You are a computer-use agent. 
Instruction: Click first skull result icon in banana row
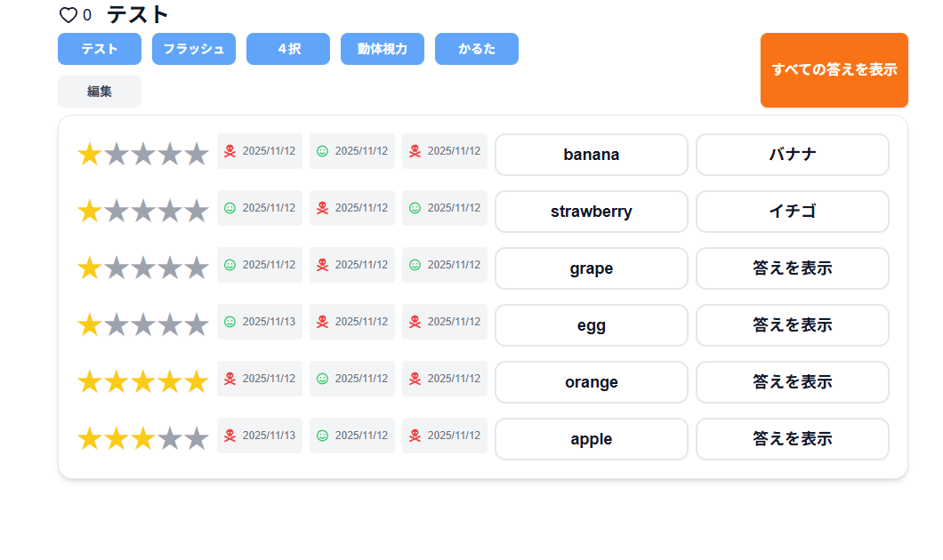click(230, 151)
